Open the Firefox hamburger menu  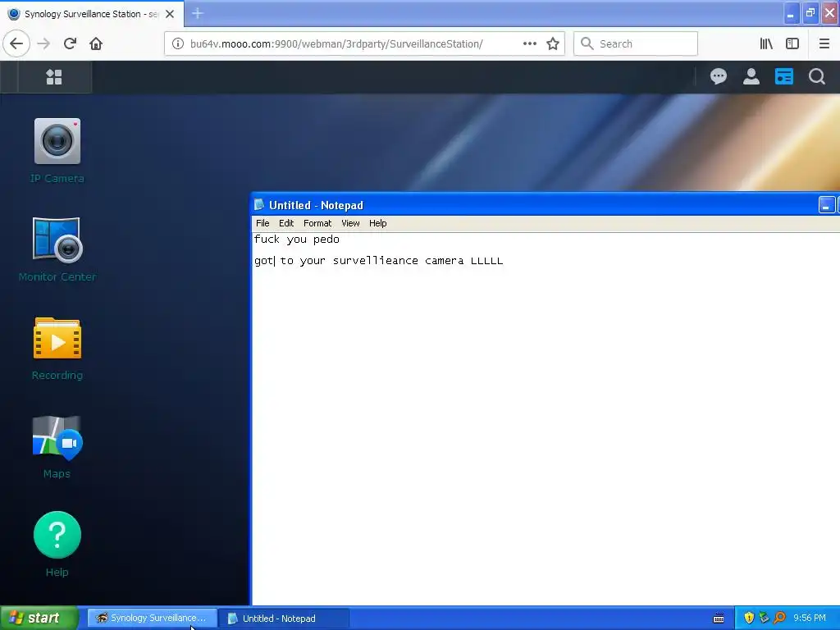pyautogui.click(x=824, y=43)
